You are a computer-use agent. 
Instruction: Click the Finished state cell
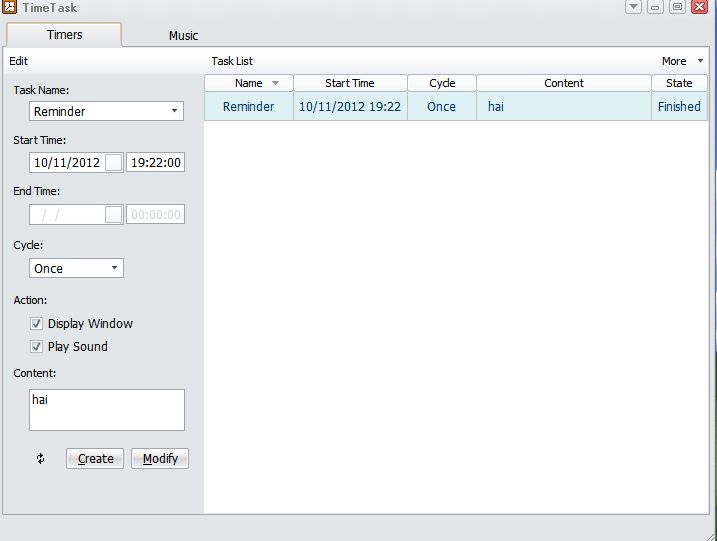[680, 107]
